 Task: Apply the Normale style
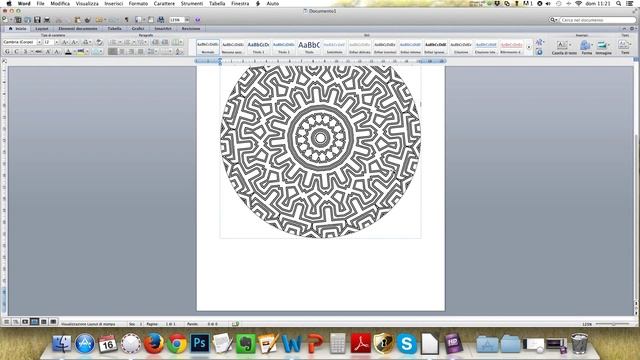pos(208,47)
